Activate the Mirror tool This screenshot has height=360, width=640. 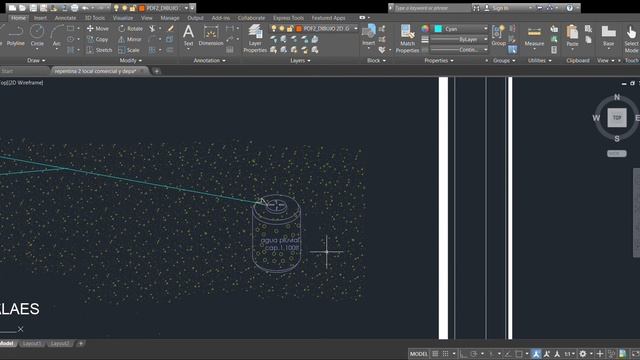pyautogui.click(x=130, y=39)
